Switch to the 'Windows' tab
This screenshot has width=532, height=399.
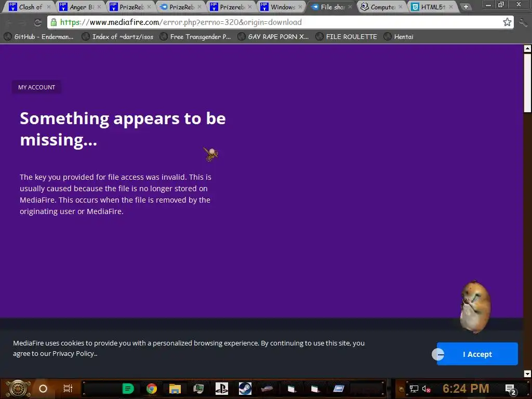click(x=281, y=7)
